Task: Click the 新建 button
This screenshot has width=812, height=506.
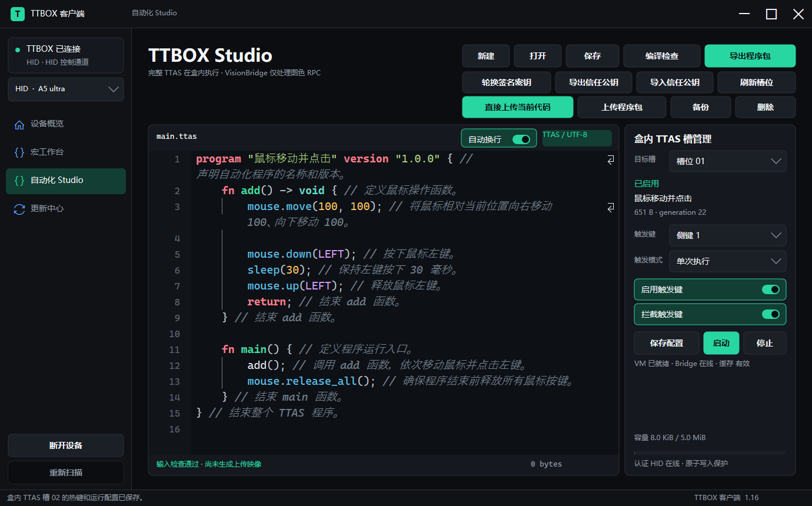Action: pyautogui.click(x=486, y=56)
